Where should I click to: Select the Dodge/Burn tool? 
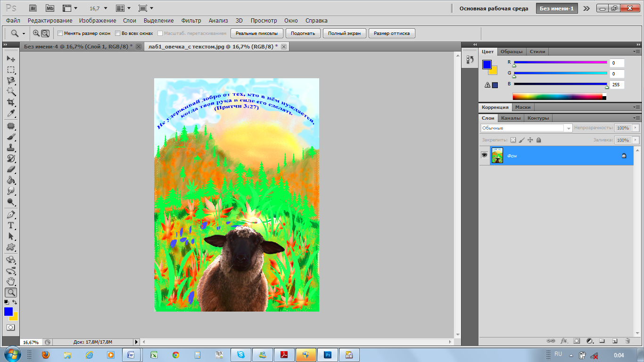click(x=11, y=202)
